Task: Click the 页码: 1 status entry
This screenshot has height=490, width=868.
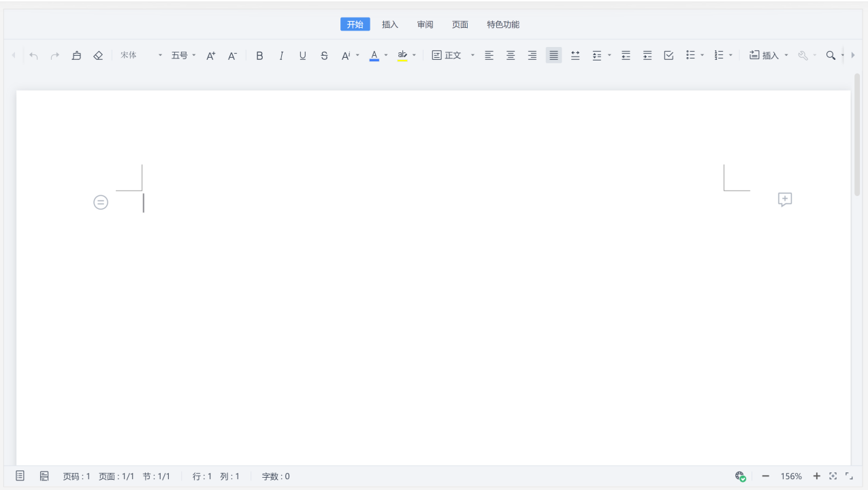Action: pyautogui.click(x=76, y=476)
